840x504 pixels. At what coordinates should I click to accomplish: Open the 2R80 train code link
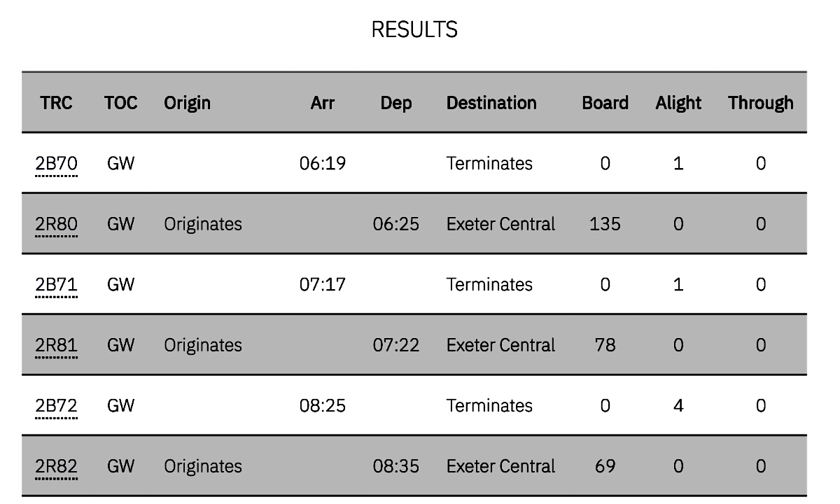pos(56,225)
